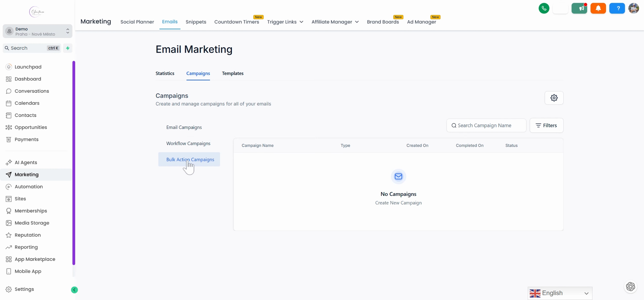Open Calendars in the sidebar

[27, 103]
